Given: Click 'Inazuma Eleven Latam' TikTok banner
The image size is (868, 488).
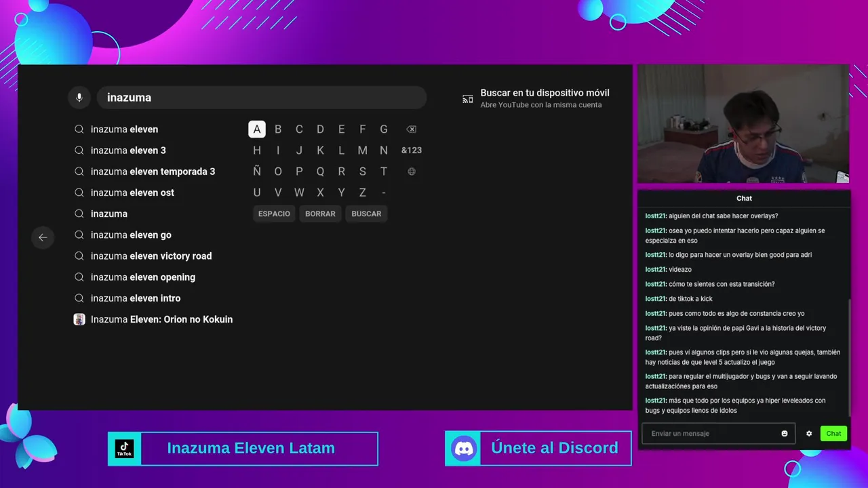Looking at the screenshot, I should [x=243, y=449].
